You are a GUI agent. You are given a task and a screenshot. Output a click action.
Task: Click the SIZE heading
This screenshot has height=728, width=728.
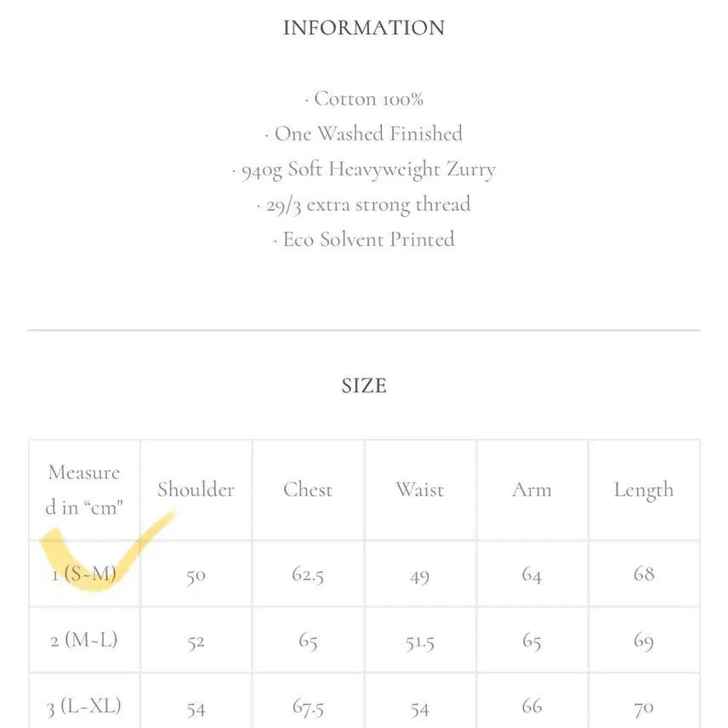tap(364, 385)
